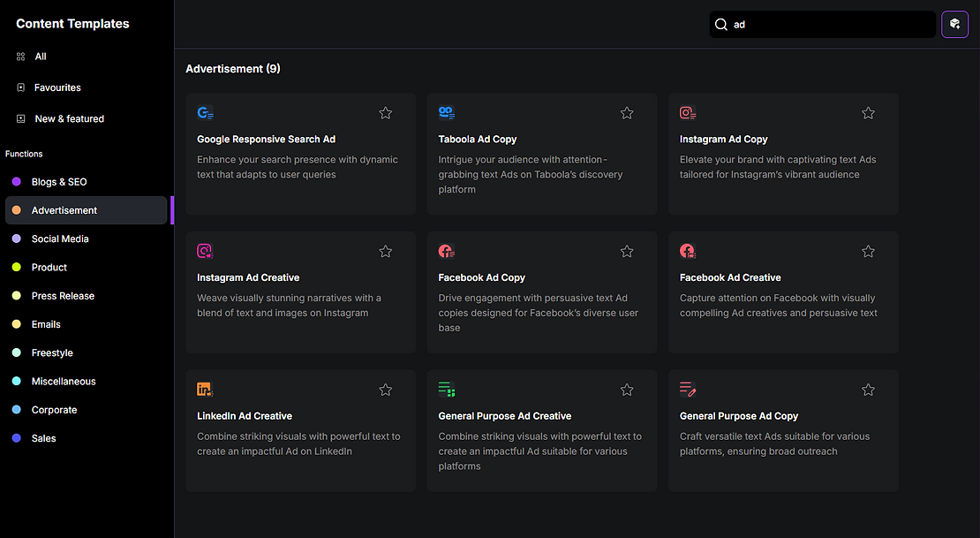Open the Miscellaneous category
Image resolution: width=980 pixels, height=538 pixels.
click(87, 381)
